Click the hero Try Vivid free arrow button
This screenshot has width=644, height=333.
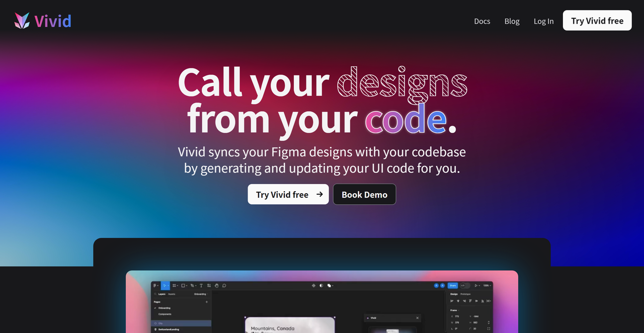point(288,194)
